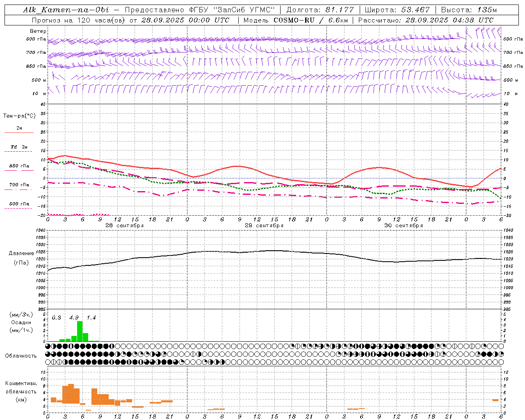The height and width of the screenshot is (420, 525).
Task: Click the Td 2м dew point legend entry
Action: tap(19, 147)
